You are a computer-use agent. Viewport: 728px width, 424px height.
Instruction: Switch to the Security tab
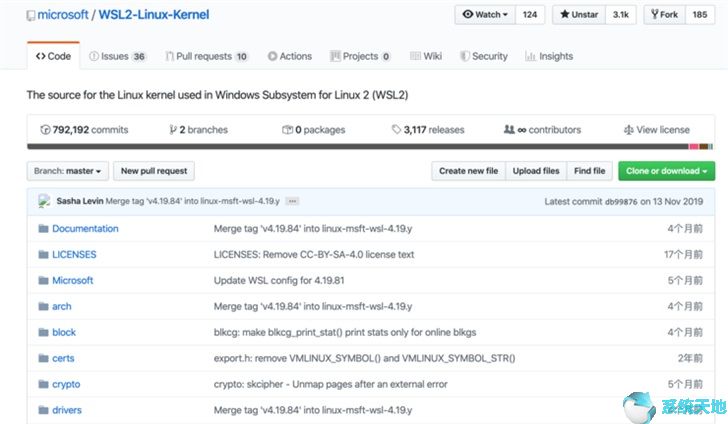[484, 56]
